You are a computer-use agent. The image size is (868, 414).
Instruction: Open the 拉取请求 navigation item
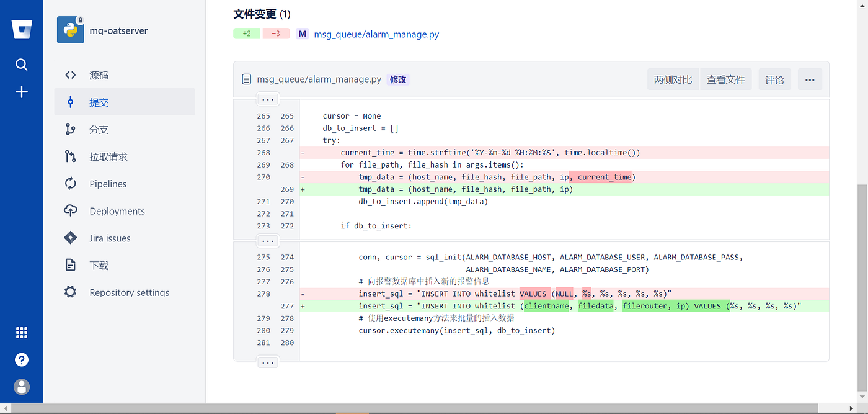point(125,156)
